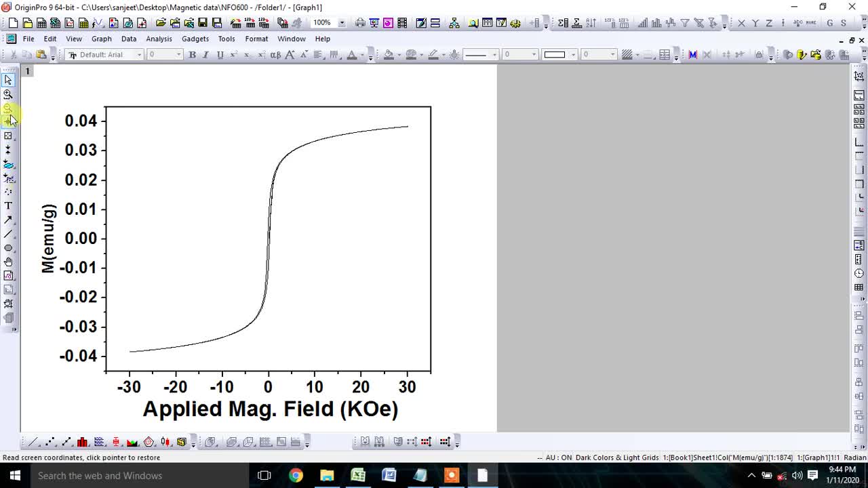This screenshot has width=868, height=488.
Task: Open the Font size dropdown
Action: pyautogui.click(x=178, y=55)
